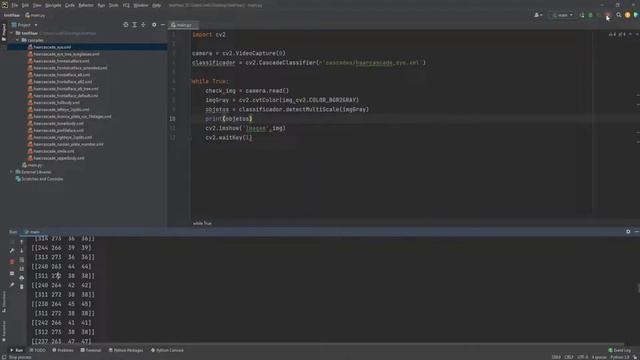Open the Tools menu

(x=113, y=5)
